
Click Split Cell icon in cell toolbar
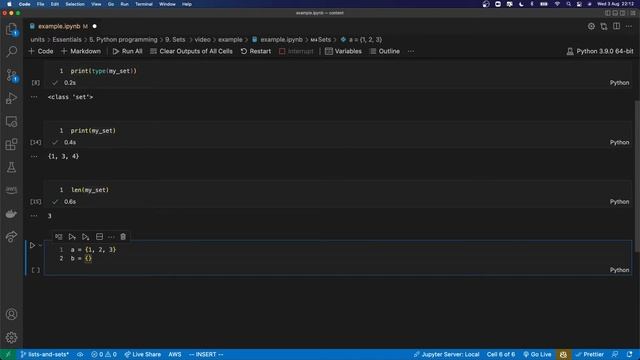click(99, 237)
